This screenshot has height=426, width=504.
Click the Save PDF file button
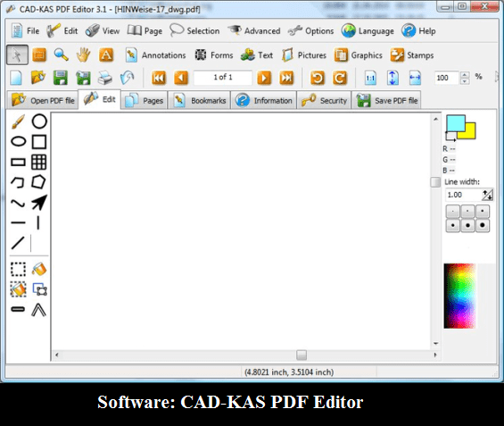[x=386, y=100]
